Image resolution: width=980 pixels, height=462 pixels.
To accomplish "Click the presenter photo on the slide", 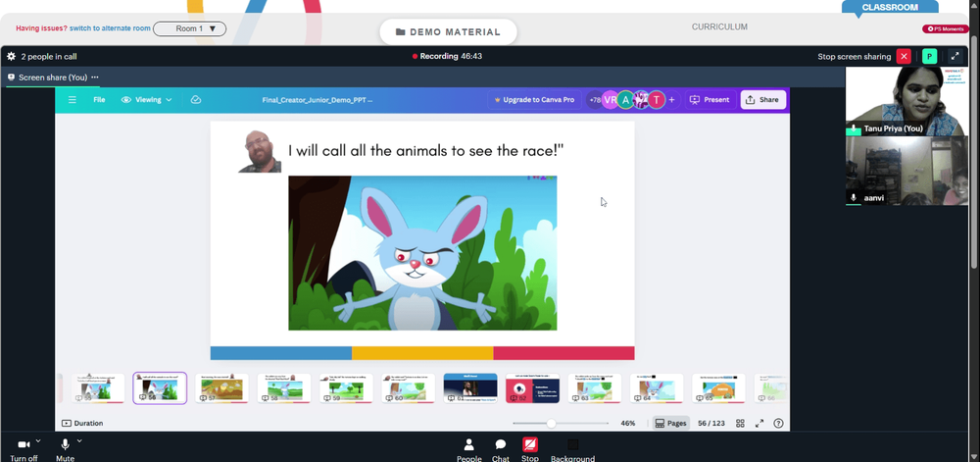I will 260,151.
